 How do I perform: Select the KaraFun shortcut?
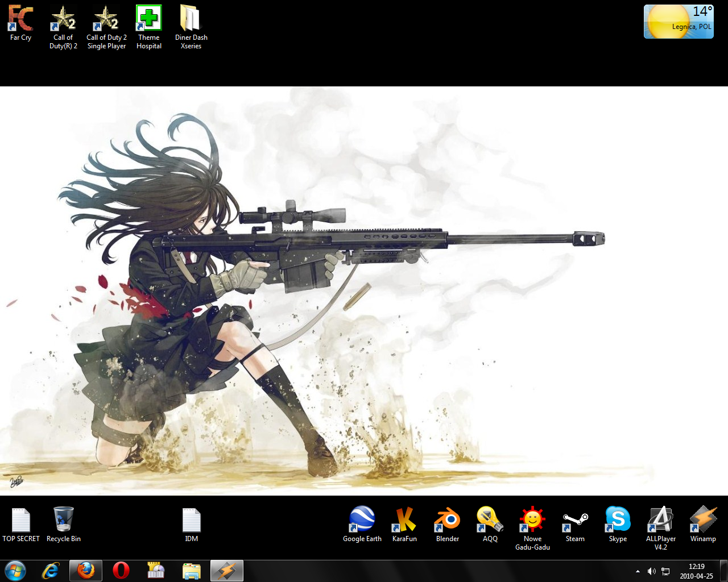point(405,525)
